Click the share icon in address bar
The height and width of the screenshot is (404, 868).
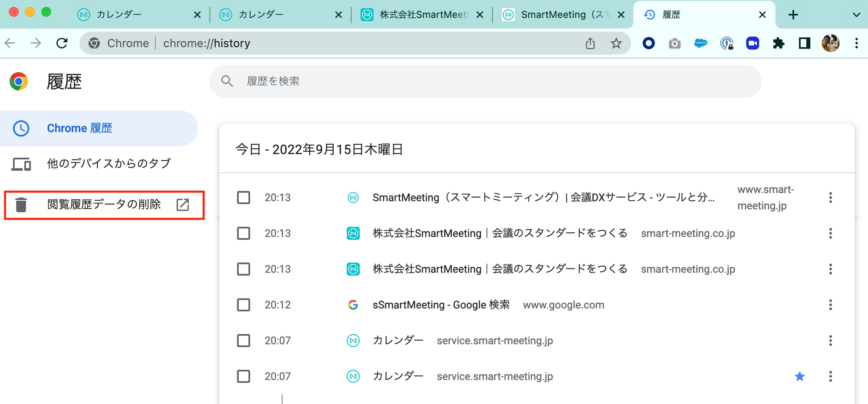tap(590, 43)
